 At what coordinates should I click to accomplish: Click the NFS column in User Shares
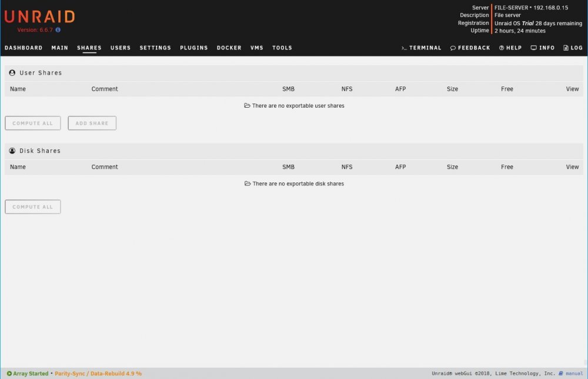(347, 89)
